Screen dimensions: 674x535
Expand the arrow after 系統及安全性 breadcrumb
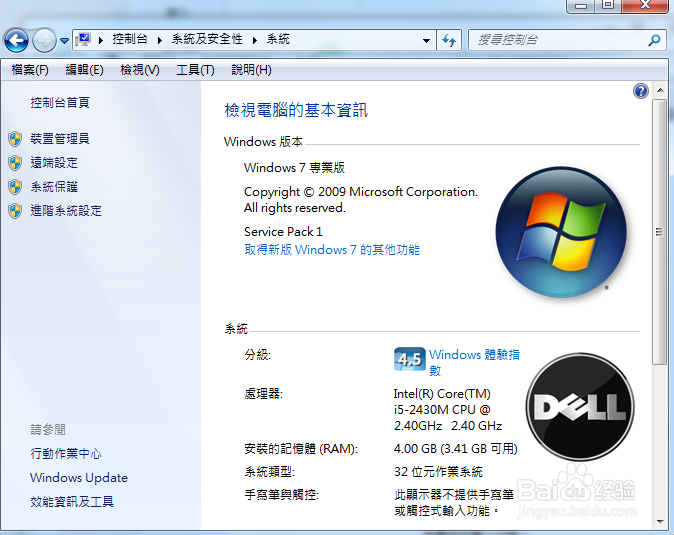[x=255, y=40]
